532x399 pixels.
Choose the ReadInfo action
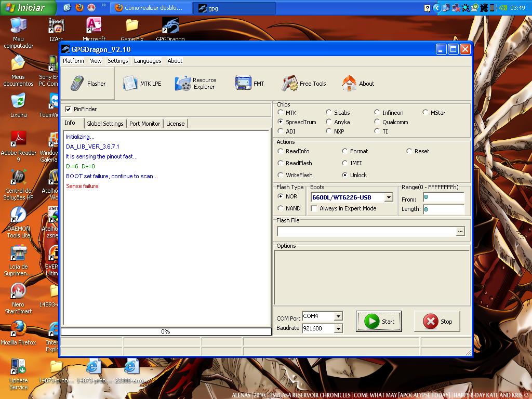pyautogui.click(x=280, y=151)
